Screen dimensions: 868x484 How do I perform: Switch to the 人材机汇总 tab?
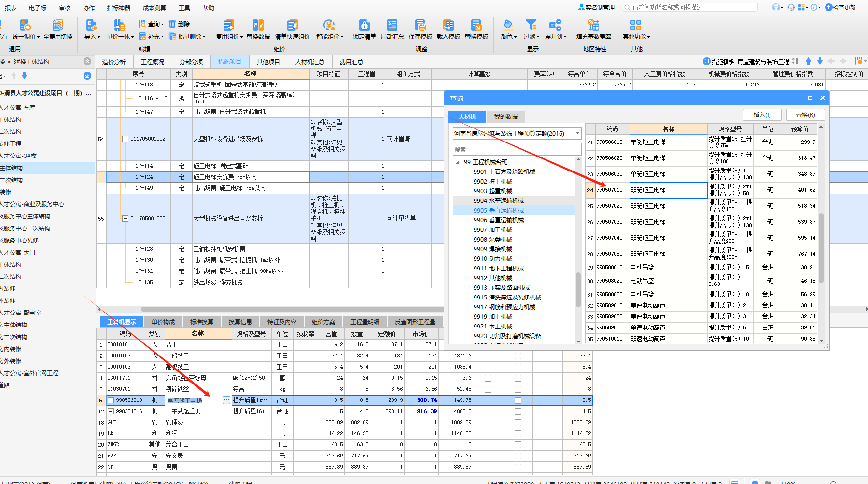pyautogui.click(x=310, y=62)
